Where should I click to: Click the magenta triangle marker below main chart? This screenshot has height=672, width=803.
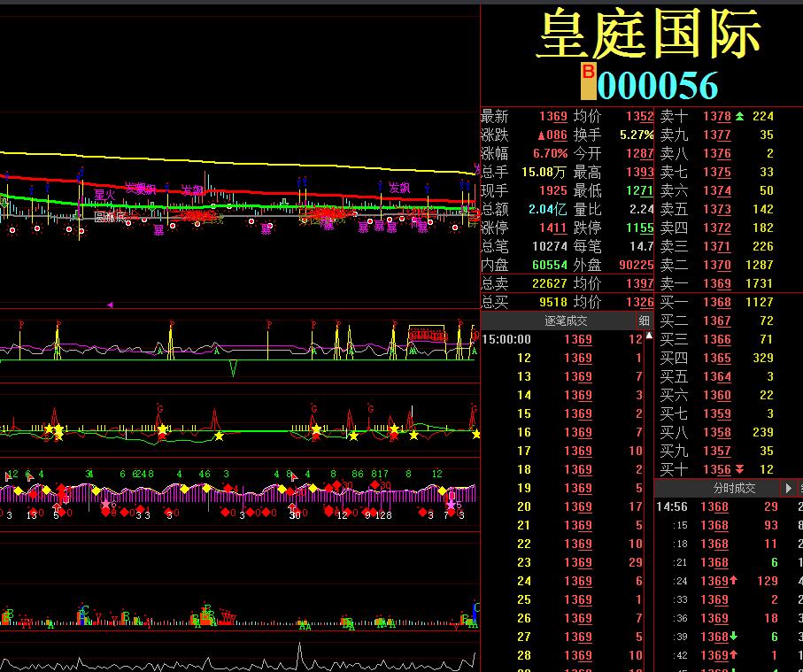110,305
